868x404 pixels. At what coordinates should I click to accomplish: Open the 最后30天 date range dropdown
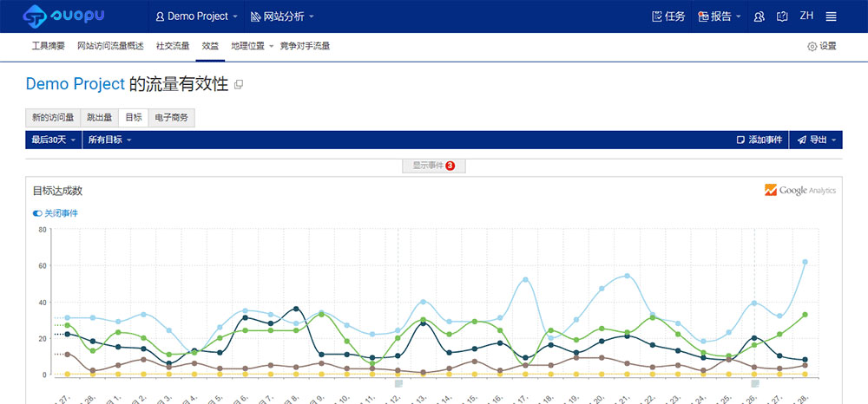pyautogui.click(x=54, y=140)
